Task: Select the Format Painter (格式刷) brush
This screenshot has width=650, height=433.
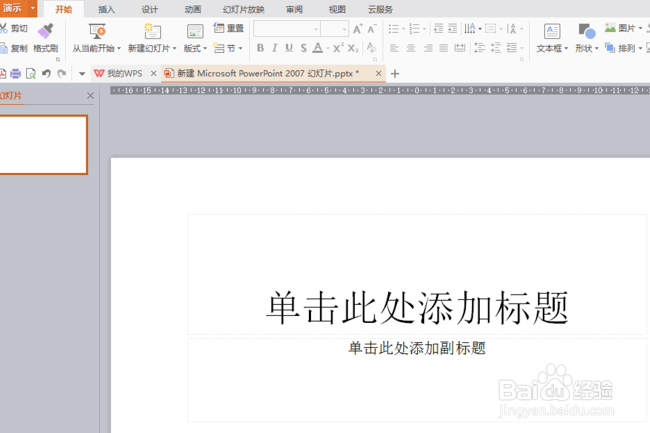Action: 46,31
